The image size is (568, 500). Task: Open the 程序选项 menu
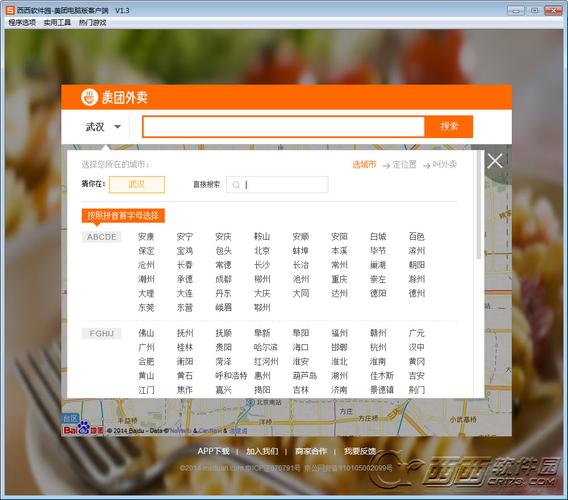pos(22,22)
